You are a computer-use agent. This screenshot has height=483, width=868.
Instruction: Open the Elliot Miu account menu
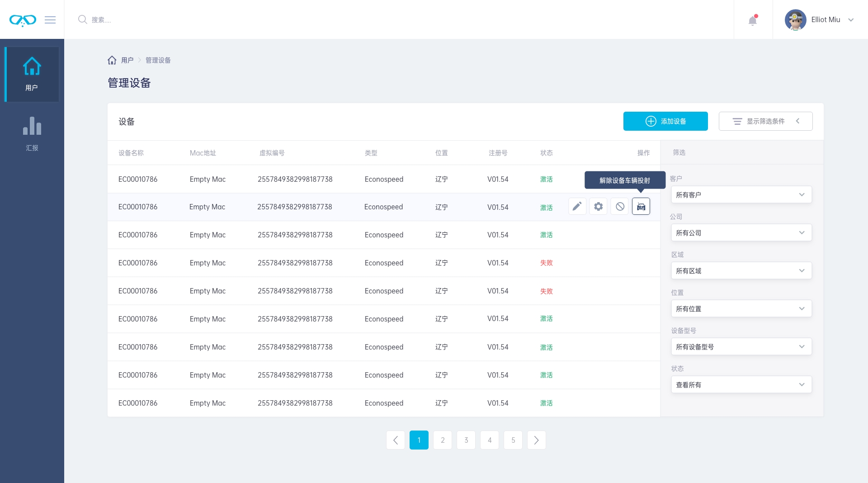820,20
